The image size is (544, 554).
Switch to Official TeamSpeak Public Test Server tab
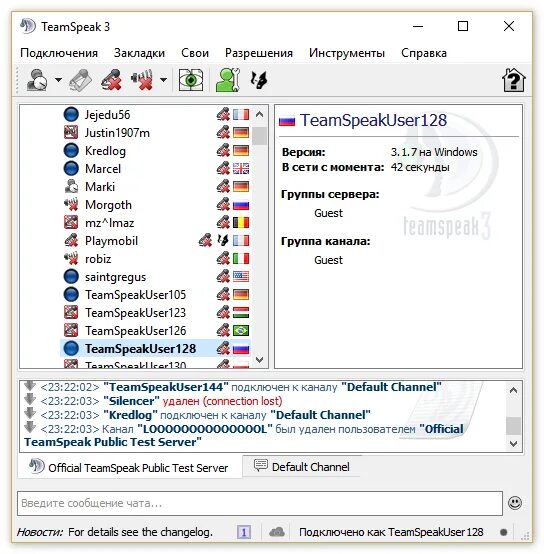pos(129,467)
